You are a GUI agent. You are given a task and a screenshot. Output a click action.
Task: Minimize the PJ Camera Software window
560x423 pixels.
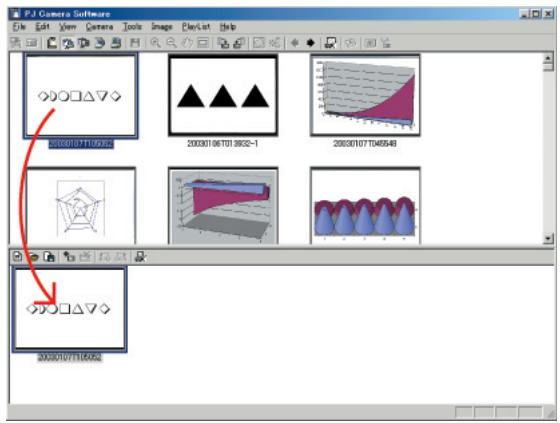524,14
